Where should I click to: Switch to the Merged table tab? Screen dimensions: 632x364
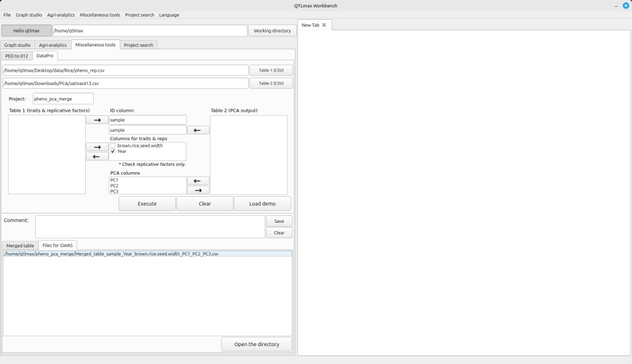click(20, 246)
